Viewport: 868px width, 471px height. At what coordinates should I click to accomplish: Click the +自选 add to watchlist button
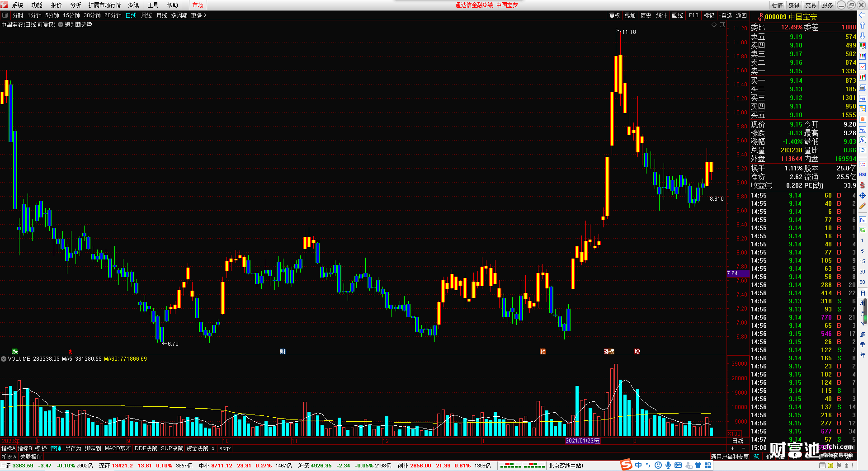pos(725,15)
